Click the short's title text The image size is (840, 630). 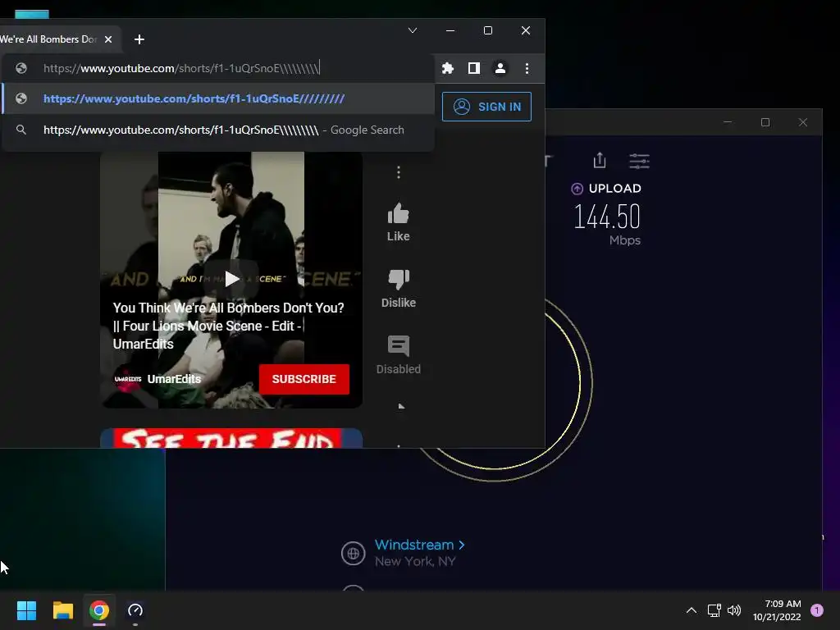(x=228, y=326)
